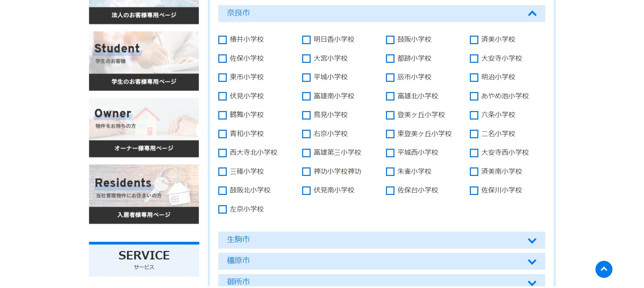This screenshot has width=644, height=288.
Task: Open the 法人のお客様専用ページ banner
Action: click(x=144, y=15)
